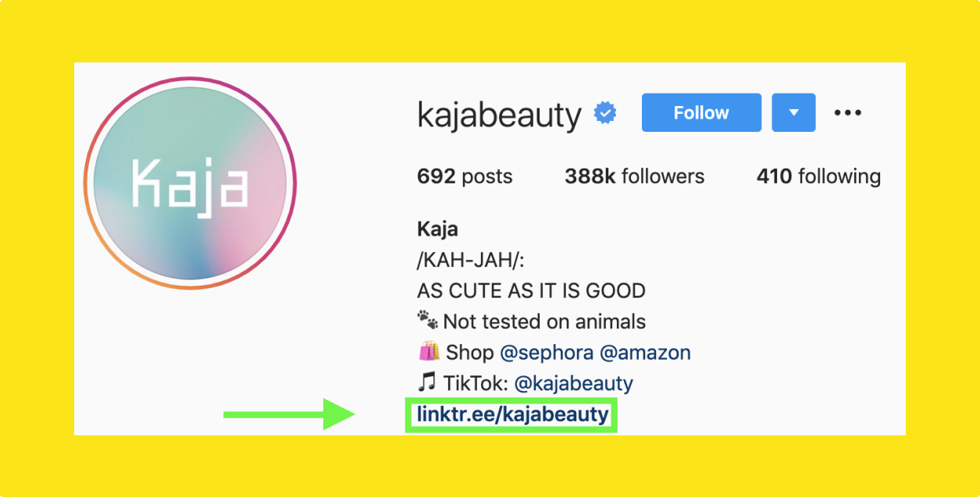This screenshot has height=497, width=980.
Task: Click the "AS CUTE AS IT IS GOOD" tagline
Action: tap(531, 291)
